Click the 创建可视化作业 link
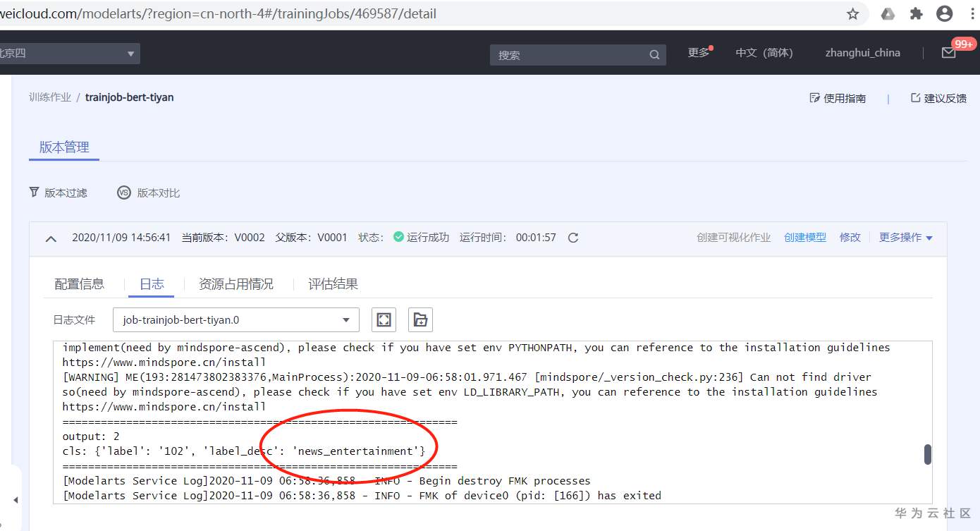The image size is (980, 531). (734, 238)
